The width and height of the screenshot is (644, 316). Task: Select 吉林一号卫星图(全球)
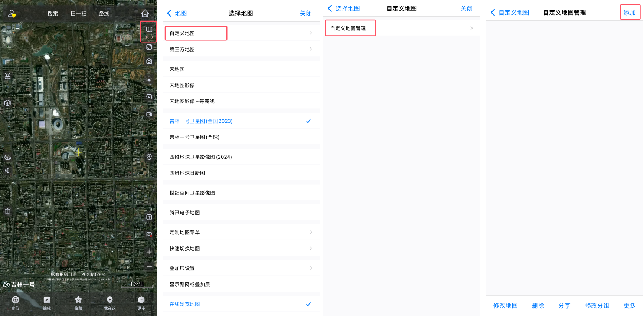coord(241,137)
